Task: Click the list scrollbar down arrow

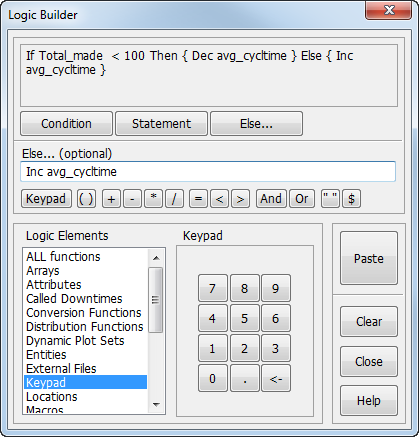Action: pyautogui.click(x=156, y=404)
